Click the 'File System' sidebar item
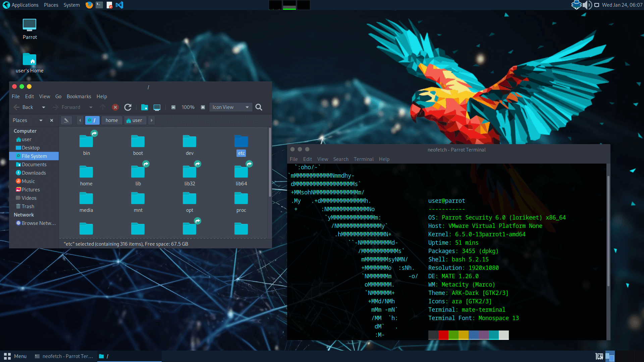The width and height of the screenshot is (644, 362). pyautogui.click(x=34, y=156)
